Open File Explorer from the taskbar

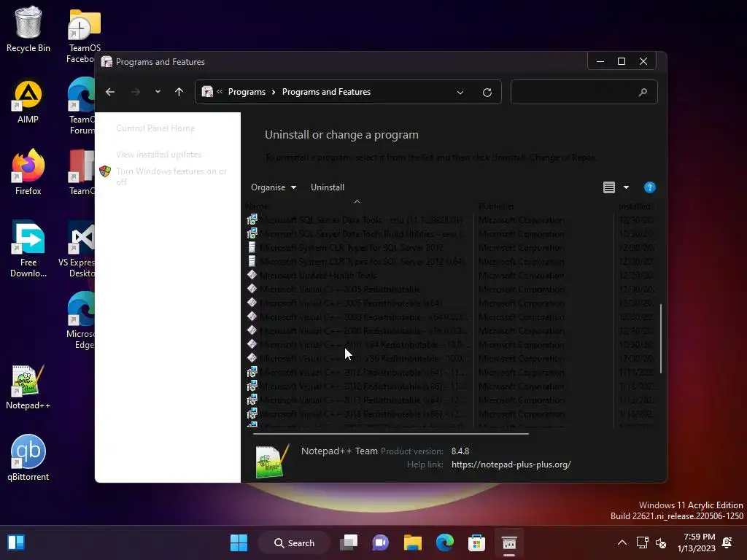click(x=413, y=542)
